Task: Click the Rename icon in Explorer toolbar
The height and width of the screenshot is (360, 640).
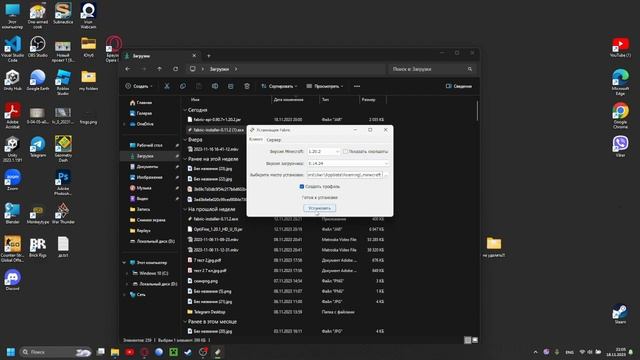Action: tap(215, 86)
